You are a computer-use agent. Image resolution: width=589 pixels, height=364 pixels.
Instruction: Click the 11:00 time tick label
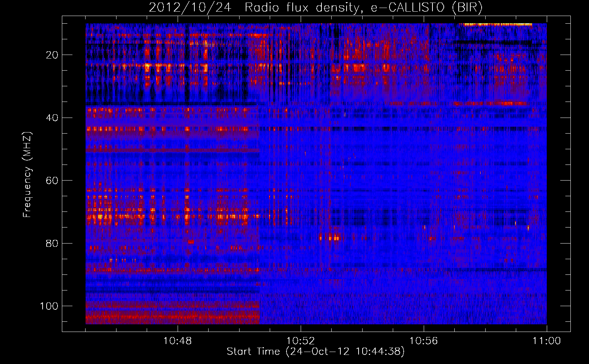pyautogui.click(x=546, y=341)
